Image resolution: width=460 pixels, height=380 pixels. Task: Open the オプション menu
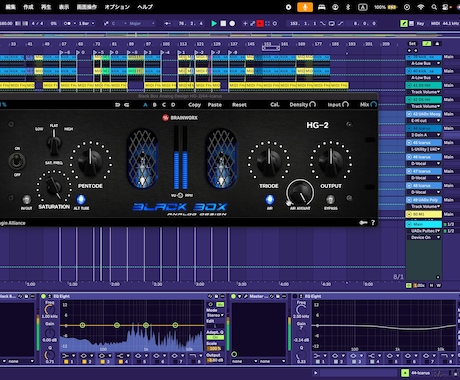pyautogui.click(x=117, y=7)
